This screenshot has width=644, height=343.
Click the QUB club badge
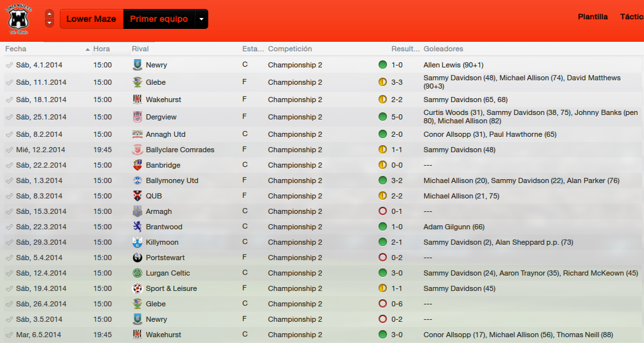[x=138, y=196]
